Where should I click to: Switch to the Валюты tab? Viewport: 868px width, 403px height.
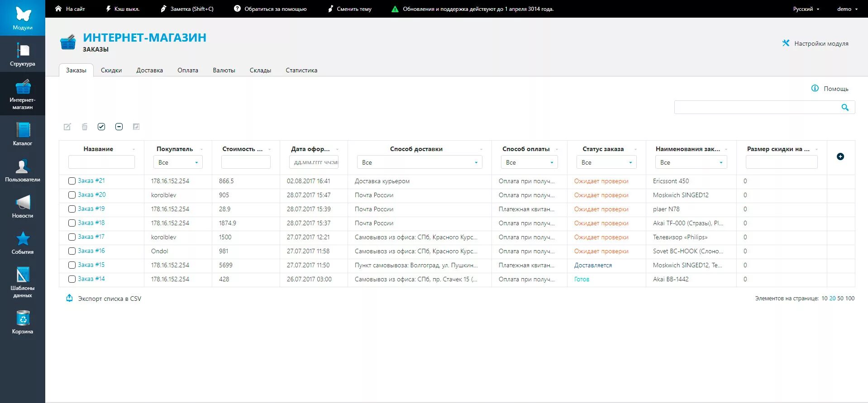(x=224, y=70)
